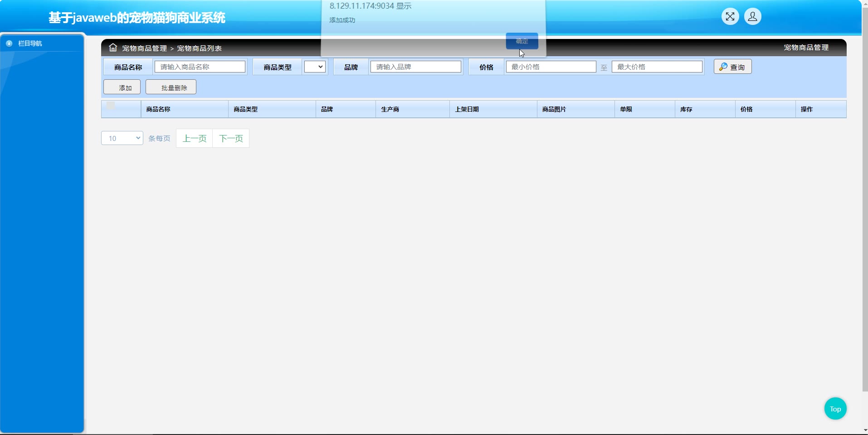
Task: Click the Top back-to-top button
Action: point(835,409)
